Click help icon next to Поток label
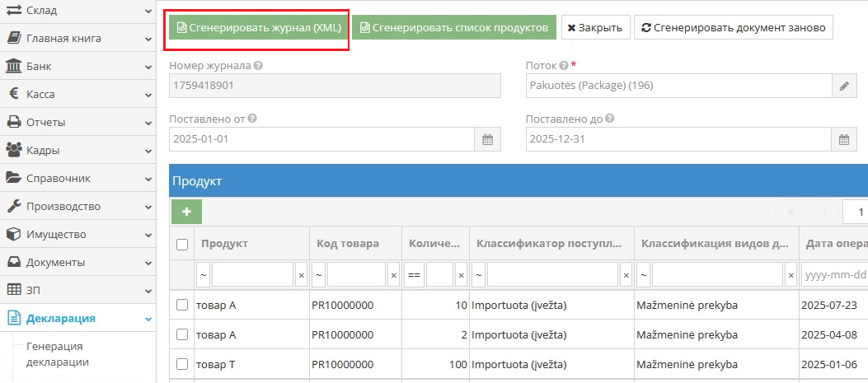The width and height of the screenshot is (868, 383). tap(563, 65)
